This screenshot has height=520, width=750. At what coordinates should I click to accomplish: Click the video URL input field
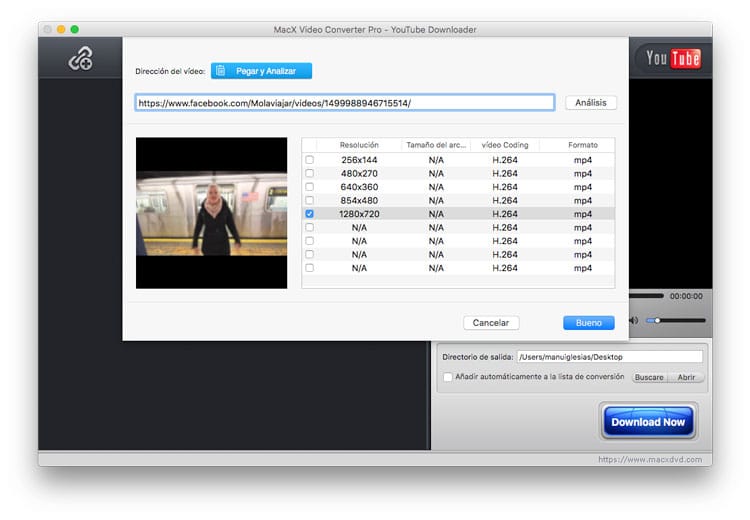point(345,103)
